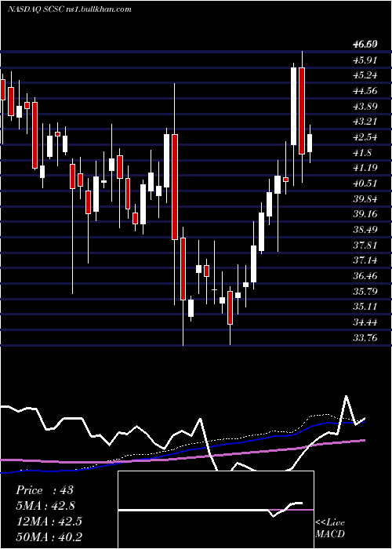The image size is (392, 549).
Task: Click the 12MA : 42.5 readout
Action: click(x=49, y=522)
